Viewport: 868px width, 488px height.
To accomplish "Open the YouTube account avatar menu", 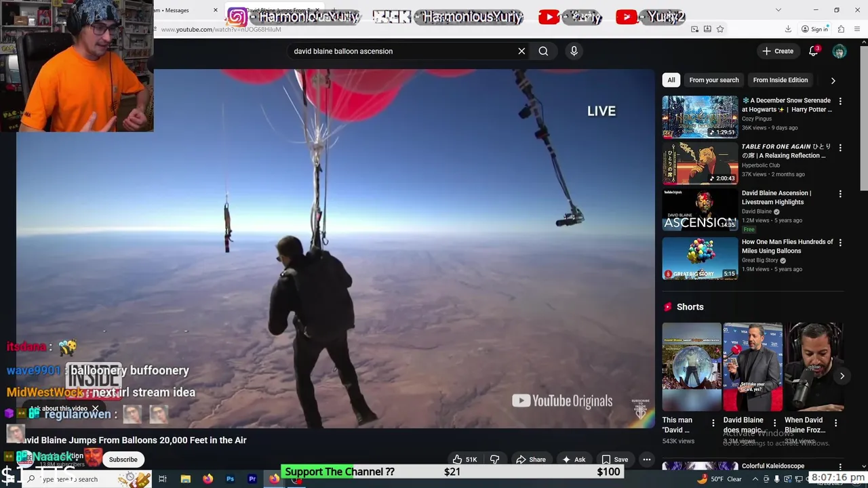I will click(x=840, y=52).
